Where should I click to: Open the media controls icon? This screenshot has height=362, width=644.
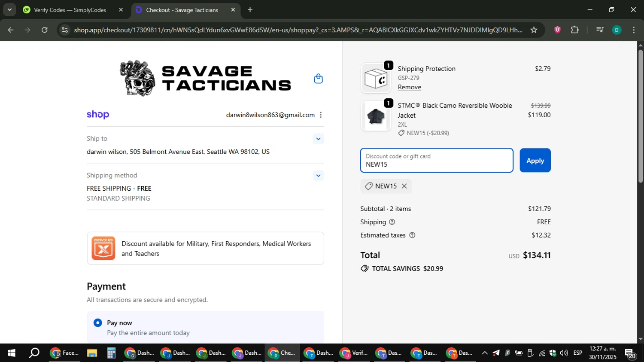(600, 30)
